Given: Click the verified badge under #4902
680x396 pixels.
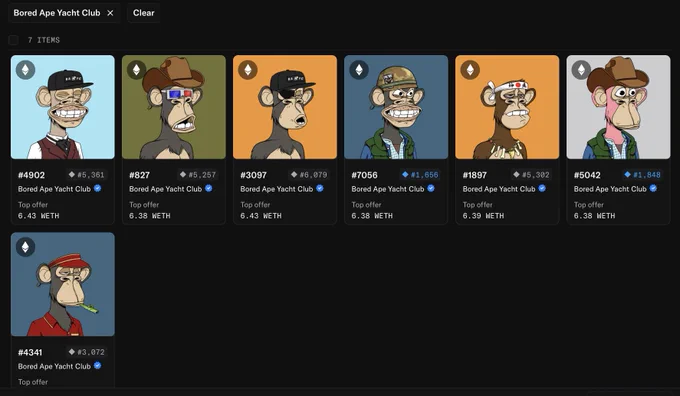Looking at the screenshot, I should [x=98, y=188].
